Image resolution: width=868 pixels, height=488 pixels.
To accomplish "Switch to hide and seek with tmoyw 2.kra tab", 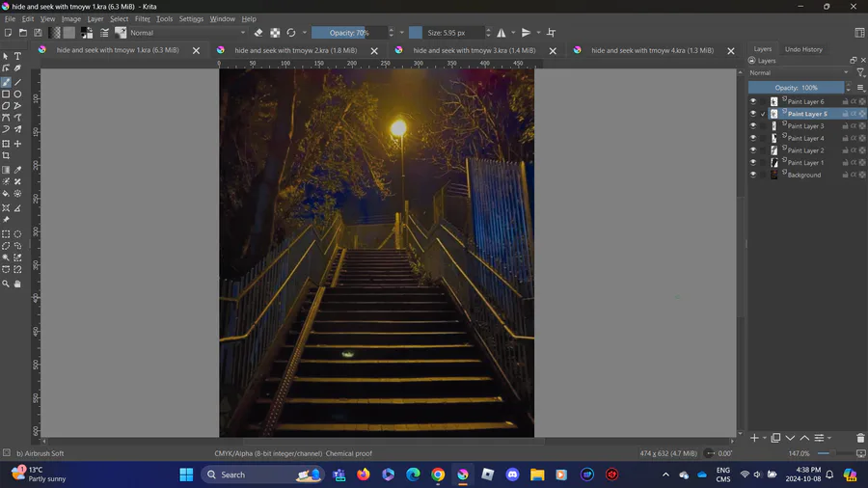I will tap(287, 50).
